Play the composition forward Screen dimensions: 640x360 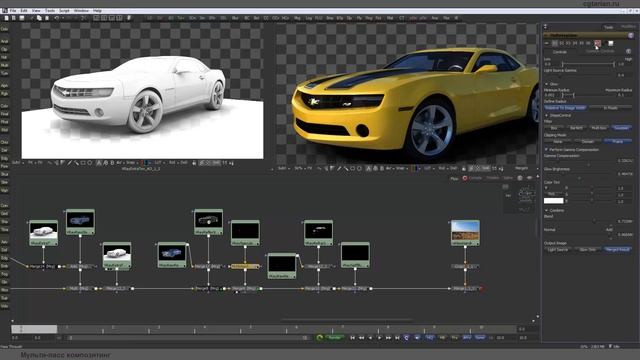pos(379,338)
